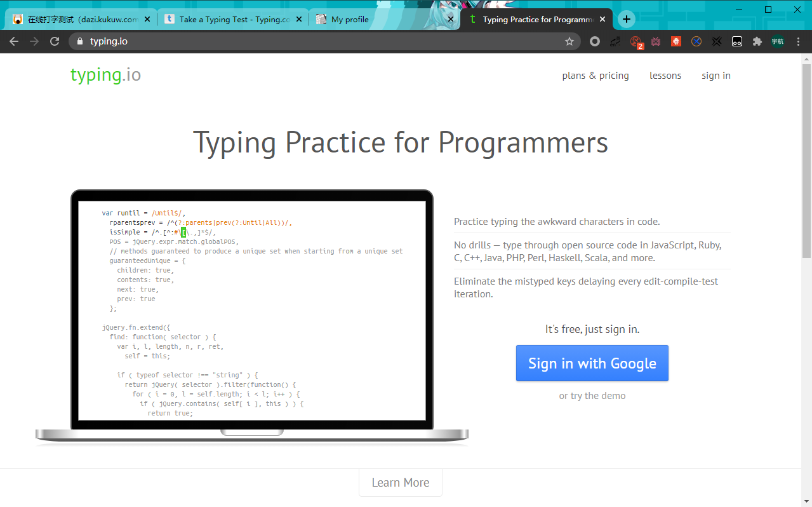Open the gray circle extension
The width and height of the screenshot is (812, 507).
[595, 41]
